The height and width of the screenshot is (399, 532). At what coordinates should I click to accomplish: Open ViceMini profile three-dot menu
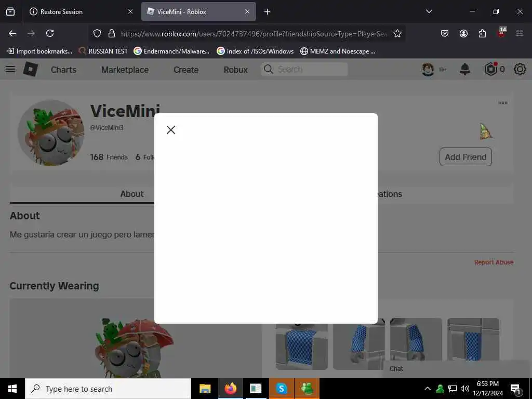(503, 103)
